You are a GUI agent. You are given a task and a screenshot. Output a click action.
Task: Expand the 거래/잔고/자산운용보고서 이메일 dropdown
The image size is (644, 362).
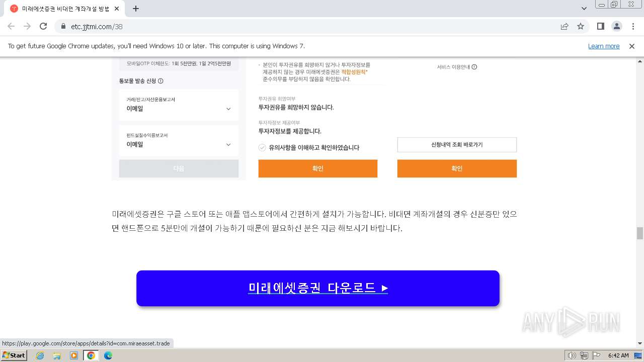pyautogui.click(x=179, y=105)
